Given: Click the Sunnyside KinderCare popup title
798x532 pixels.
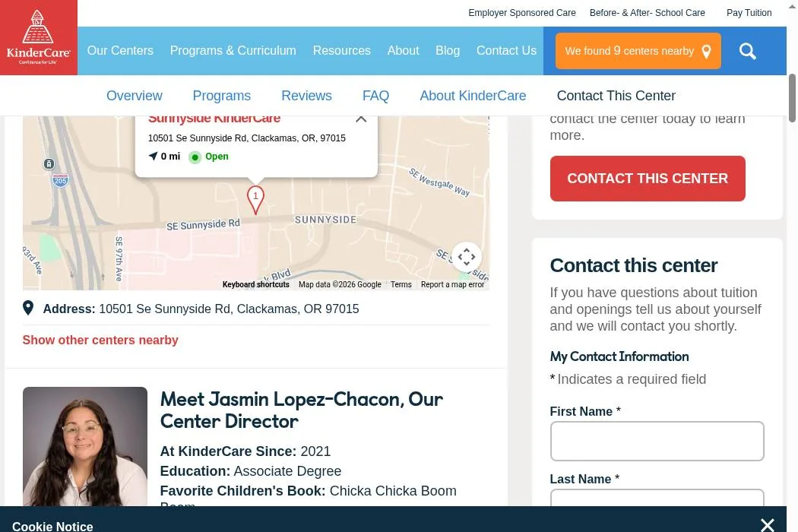Looking at the screenshot, I should tap(214, 119).
